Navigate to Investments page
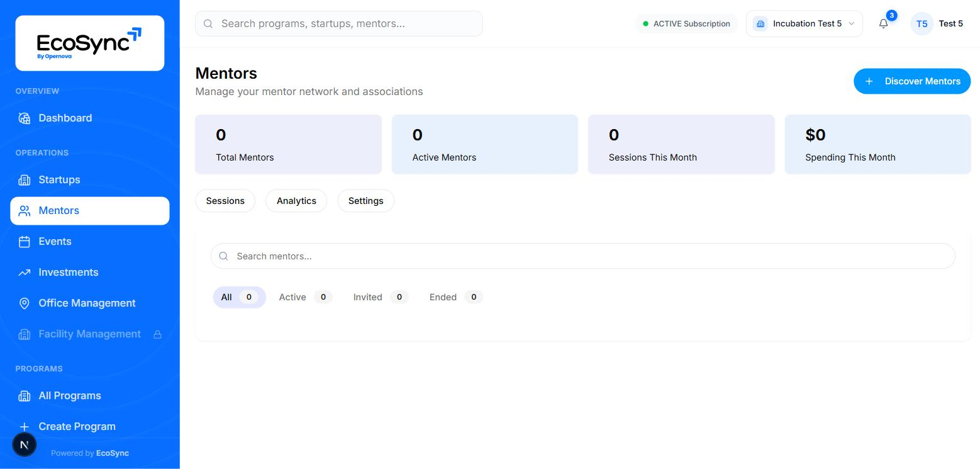This screenshot has width=980, height=469. click(90, 273)
